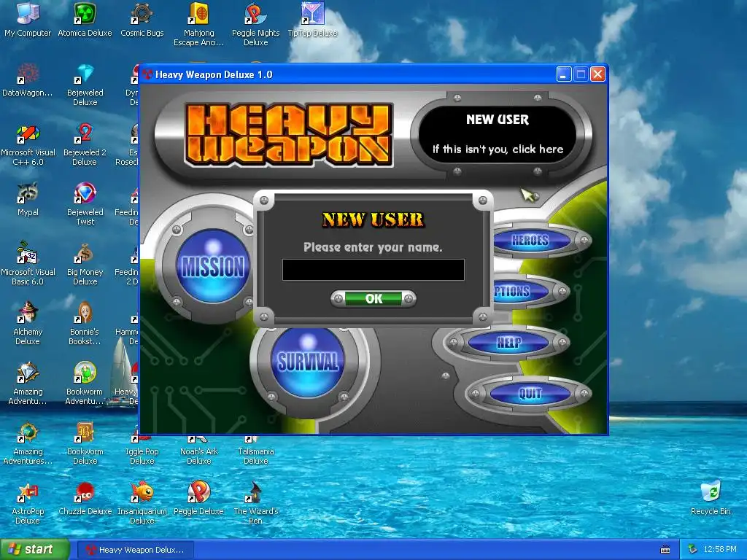
Task: Select the Amazing Adventures compass icon
Action: click(28, 444)
